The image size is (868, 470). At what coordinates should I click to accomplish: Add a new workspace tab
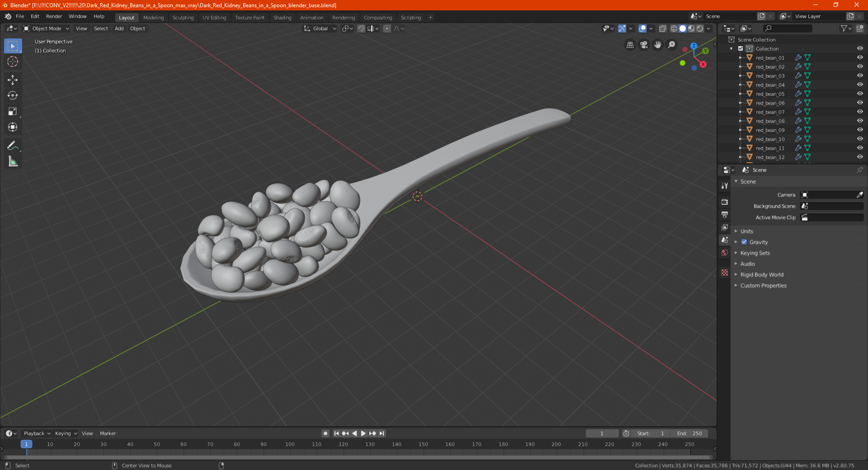pyautogui.click(x=430, y=18)
